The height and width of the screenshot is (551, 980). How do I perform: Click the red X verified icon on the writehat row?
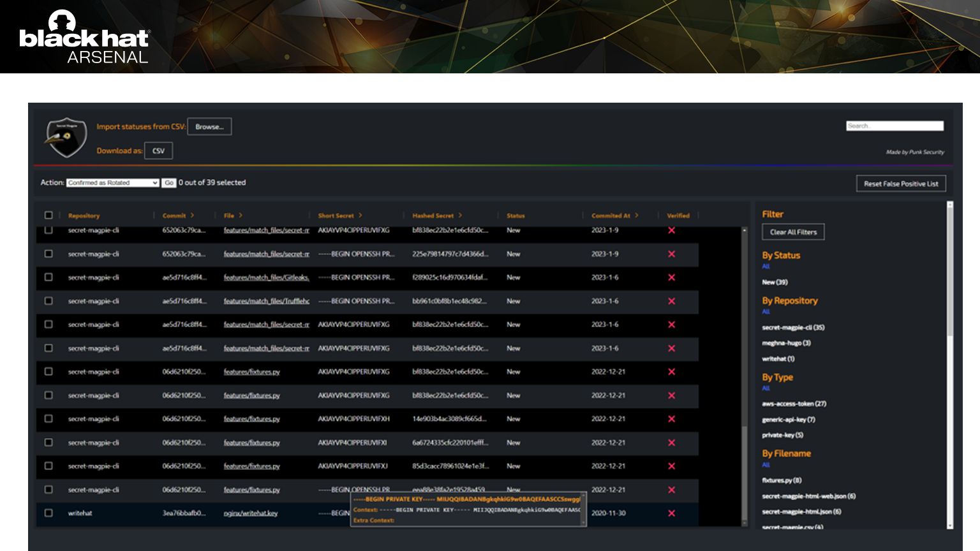pos(671,513)
